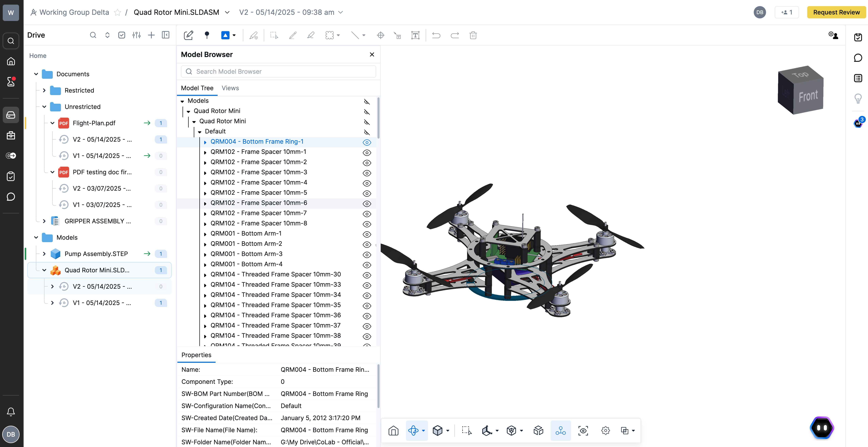Click the redo arrow in toolbar
Screen dimensions: 868x447
pyautogui.click(x=455, y=35)
